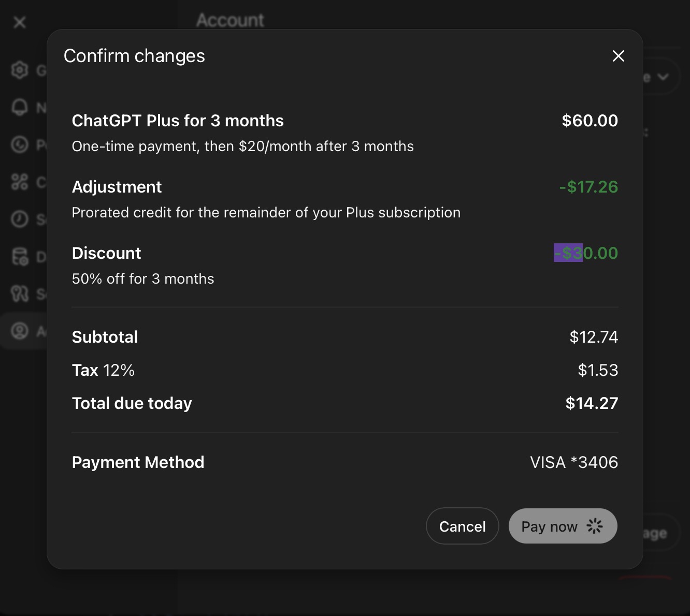The image size is (690, 616).
Task: Select the Security keys icon
Action: point(20,294)
